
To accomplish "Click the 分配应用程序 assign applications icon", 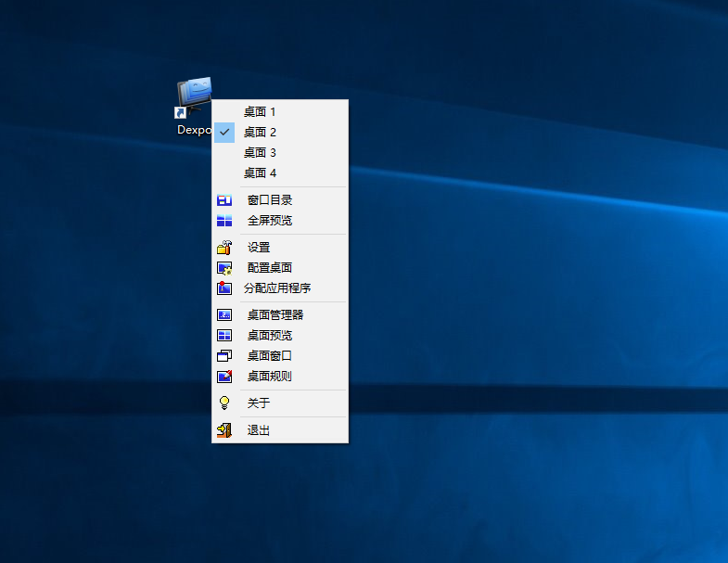I will 224,288.
